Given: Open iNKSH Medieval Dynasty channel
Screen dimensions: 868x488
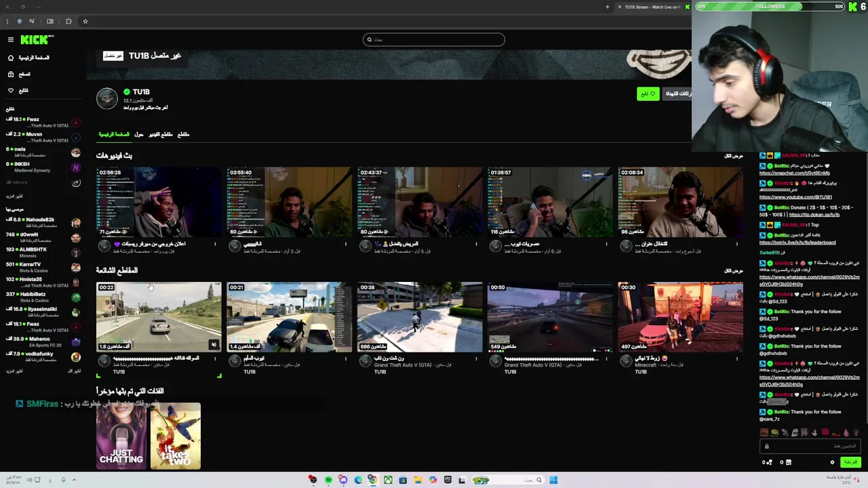Looking at the screenshot, I should tap(42, 167).
